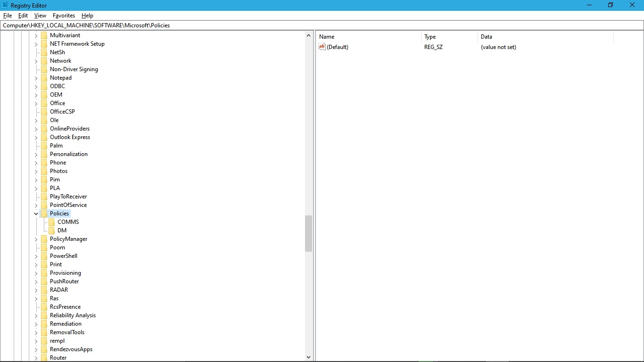
Task: Click the folder icon next to RADAR
Action: [44, 290]
